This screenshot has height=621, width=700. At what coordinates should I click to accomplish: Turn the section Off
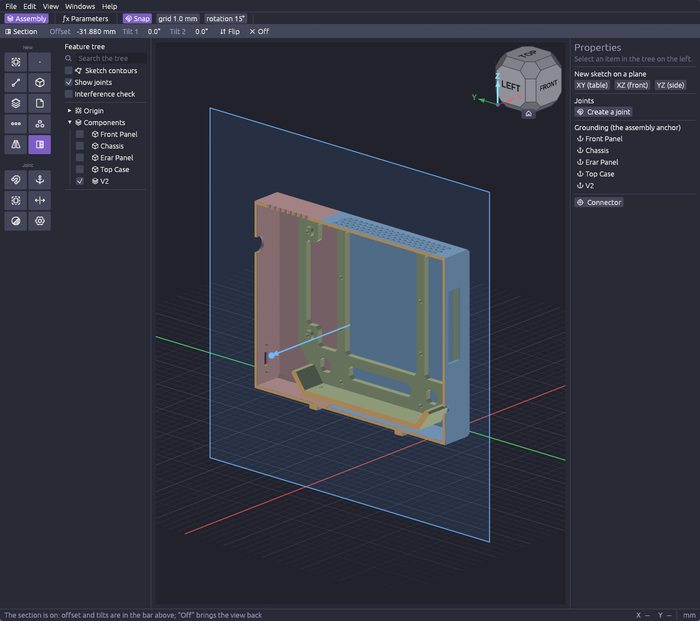click(x=259, y=32)
